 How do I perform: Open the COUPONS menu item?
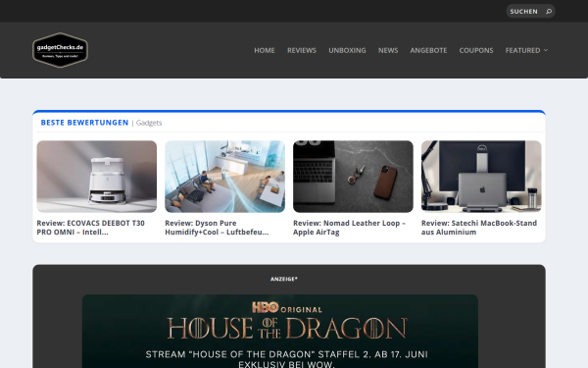[x=476, y=50]
